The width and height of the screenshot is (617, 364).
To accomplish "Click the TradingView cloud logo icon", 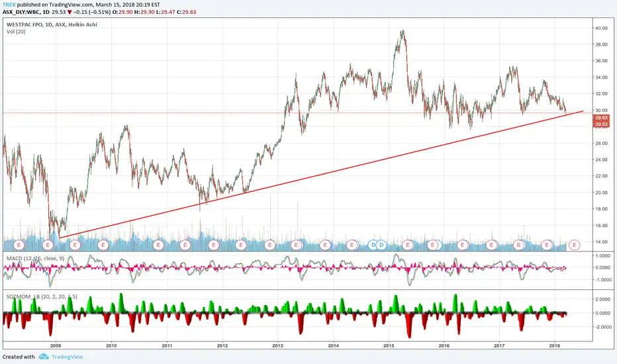I will coord(44,357).
